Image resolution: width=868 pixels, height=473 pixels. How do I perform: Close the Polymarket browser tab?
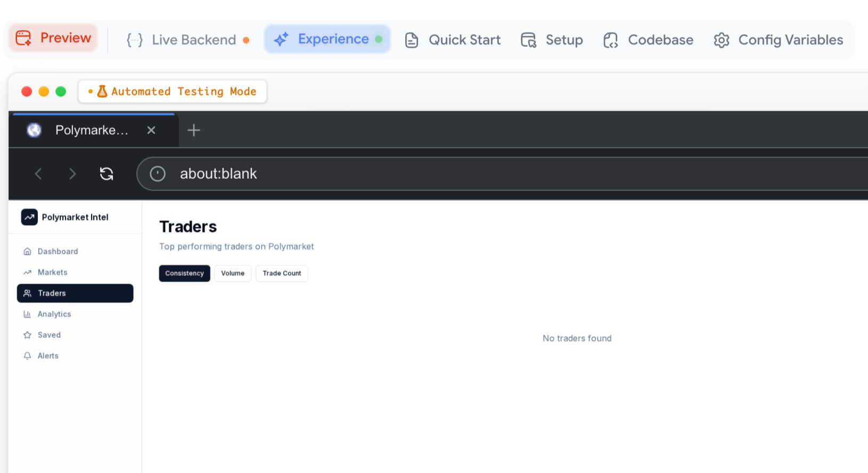151,130
